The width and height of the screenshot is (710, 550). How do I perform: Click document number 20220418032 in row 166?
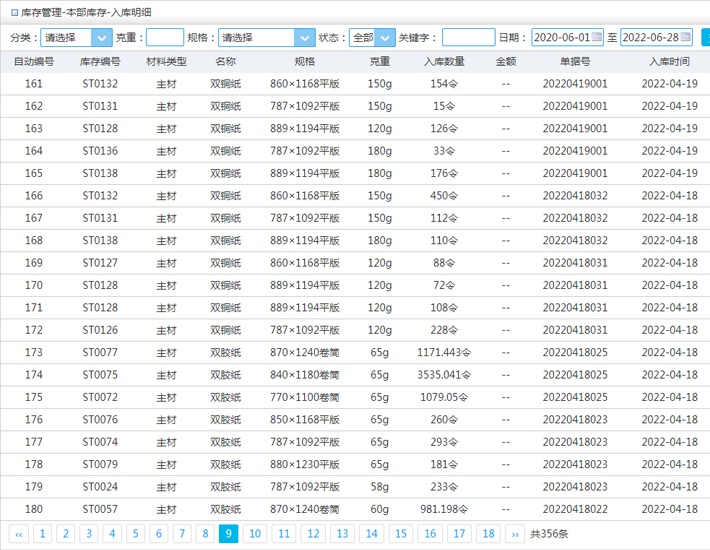click(x=575, y=196)
